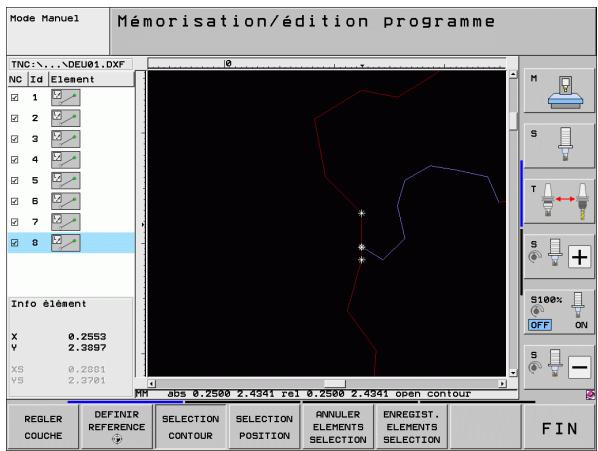Click the middle white contour point marker
Viewport: 598px width, 451px height.
point(362,247)
